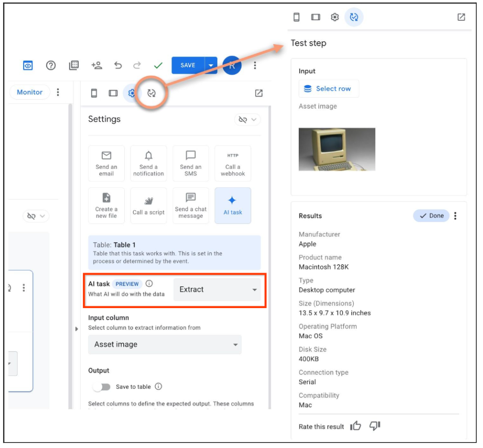483x448 pixels.
Task: Click the Macintosh asset image thumbnail
Action: [x=337, y=149]
